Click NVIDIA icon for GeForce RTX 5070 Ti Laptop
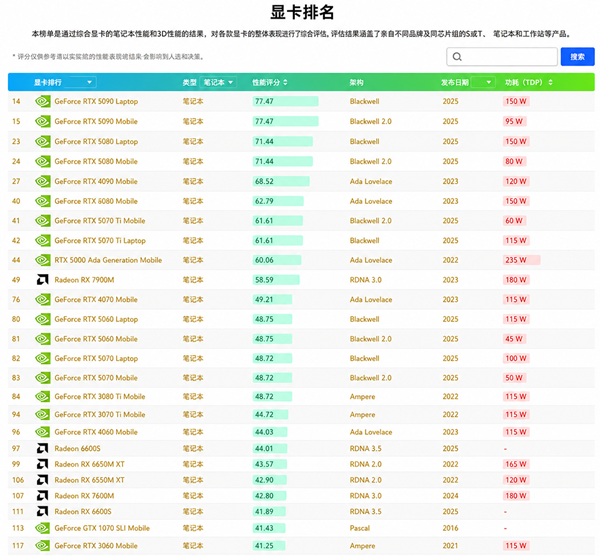This screenshot has width=600, height=556. [42, 241]
